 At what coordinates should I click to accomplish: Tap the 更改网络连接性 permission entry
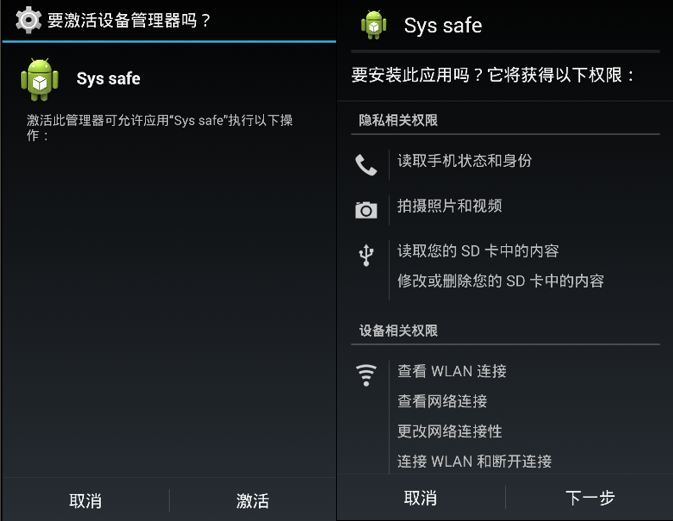[x=449, y=431]
